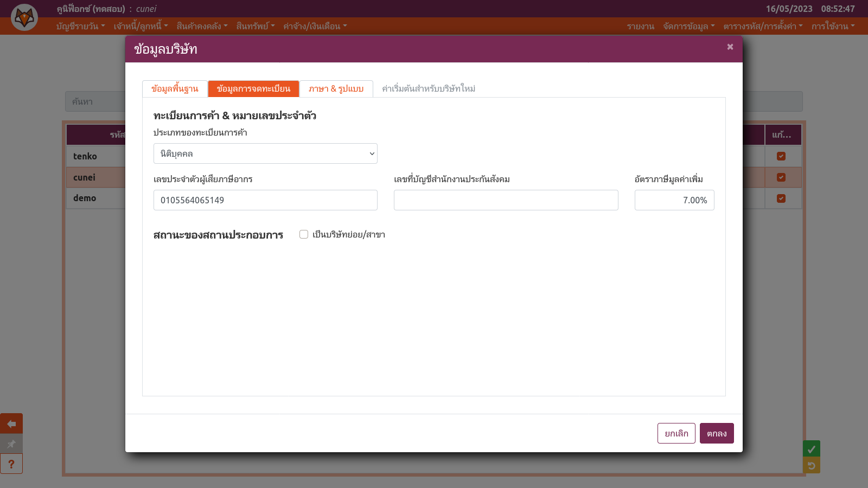868x488 pixels.
Task: Click the green checkmark confirm icon
Action: (811, 449)
